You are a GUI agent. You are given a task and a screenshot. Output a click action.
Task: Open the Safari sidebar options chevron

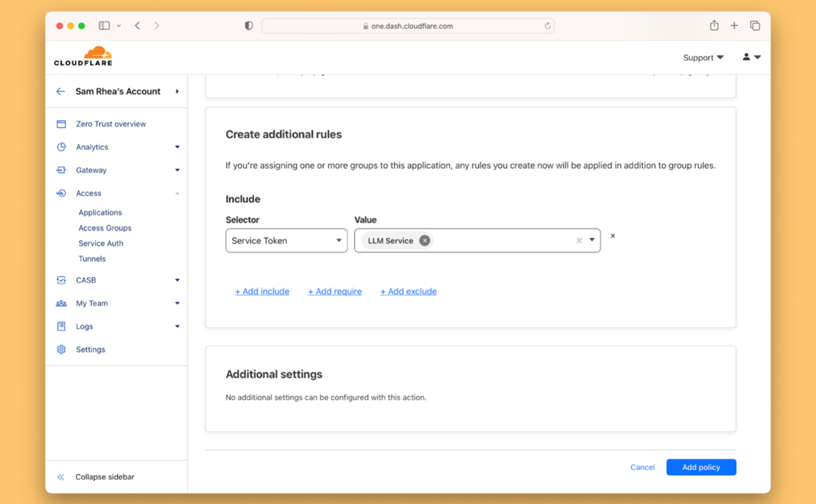pos(119,26)
